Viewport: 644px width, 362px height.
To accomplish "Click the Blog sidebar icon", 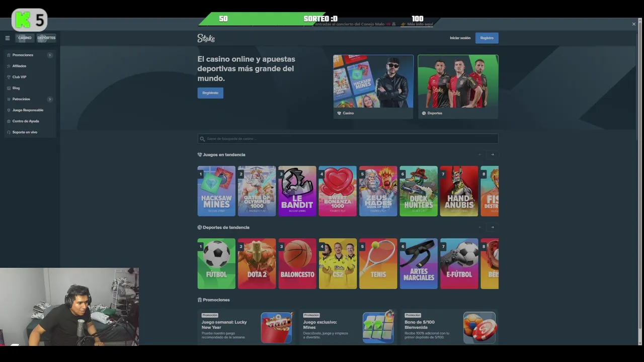I will point(9,88).
